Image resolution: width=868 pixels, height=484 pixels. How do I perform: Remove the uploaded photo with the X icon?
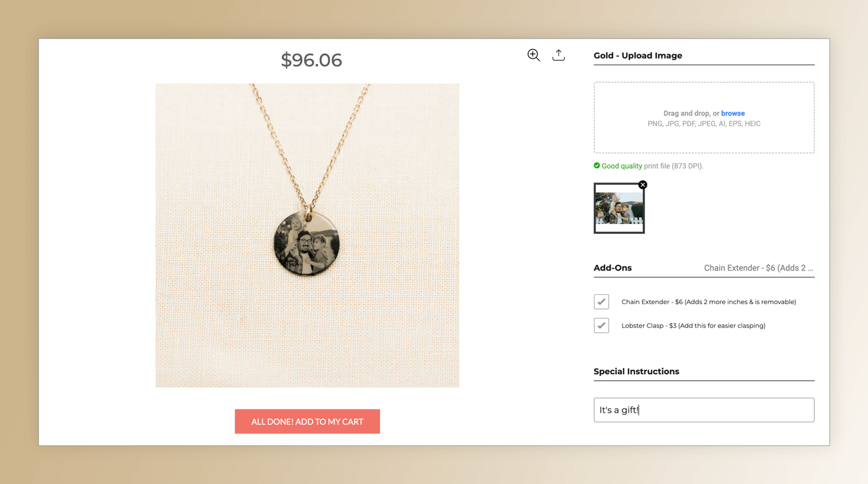643,185
